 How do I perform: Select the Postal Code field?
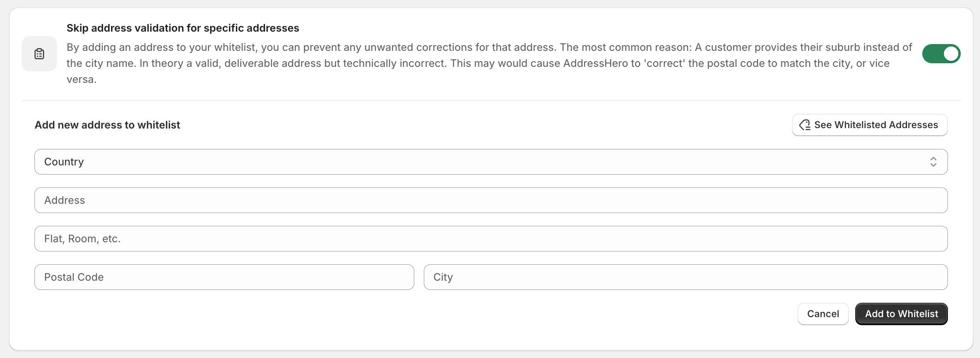(x=224, y=277)
